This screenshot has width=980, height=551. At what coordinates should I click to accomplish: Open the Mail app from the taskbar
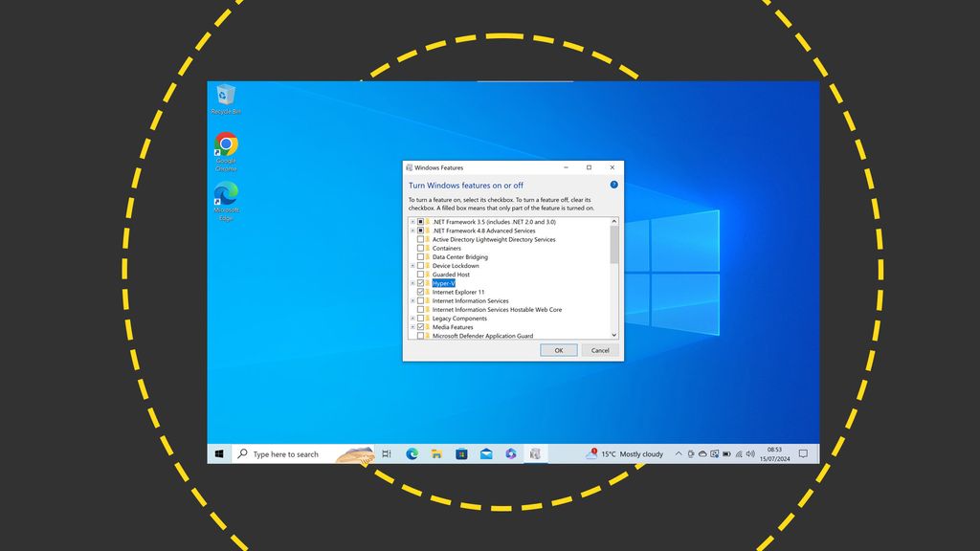tap(485, 453)
